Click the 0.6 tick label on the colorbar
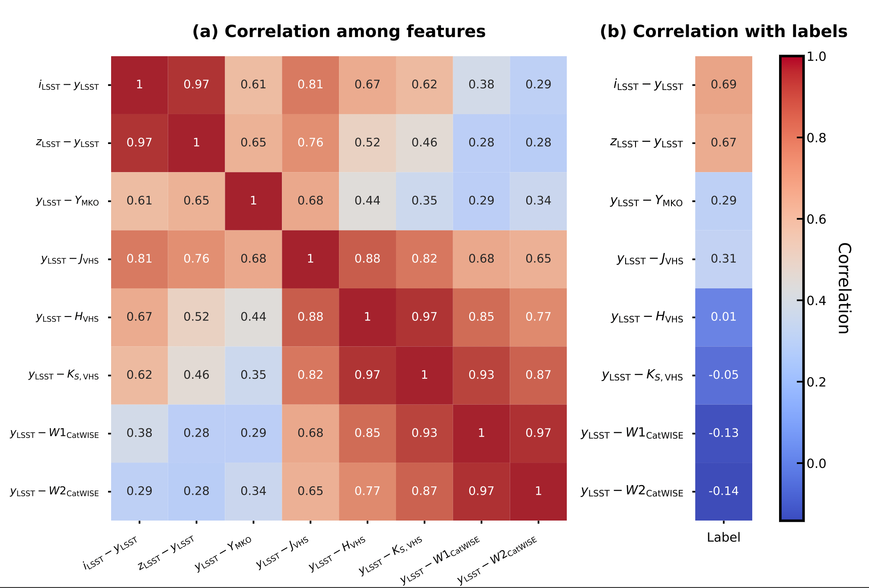The height and width of the screenshot is (588, 869). [816, 220]
